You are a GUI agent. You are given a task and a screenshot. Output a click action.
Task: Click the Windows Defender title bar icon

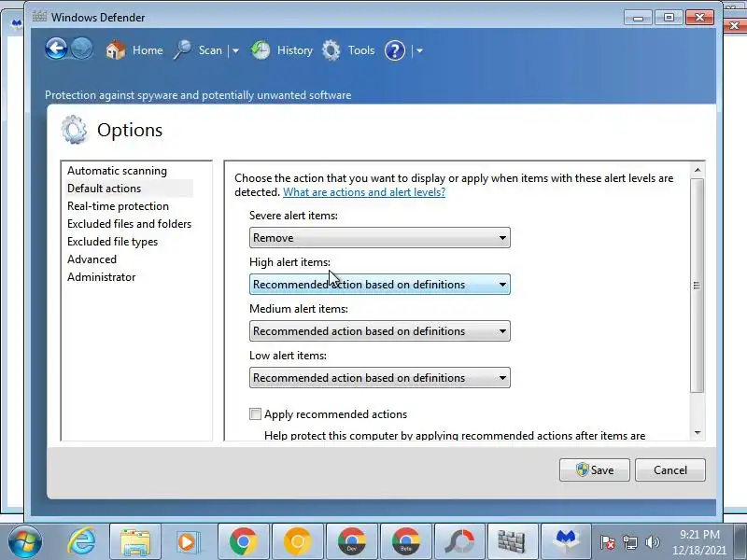(x=39, y=17)
